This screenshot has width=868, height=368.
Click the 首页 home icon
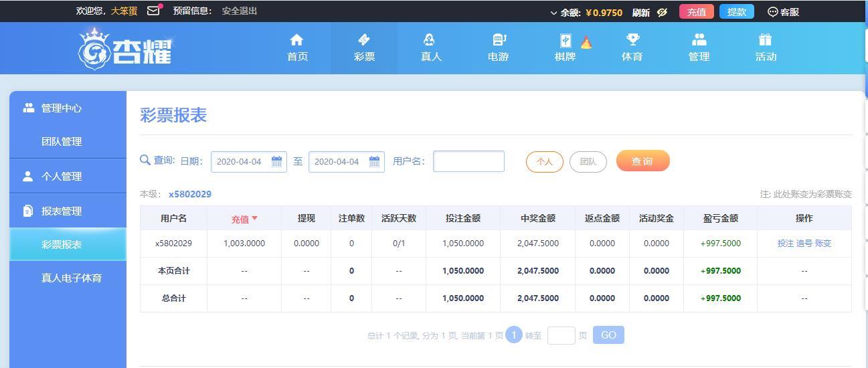[x=296, y=40]
